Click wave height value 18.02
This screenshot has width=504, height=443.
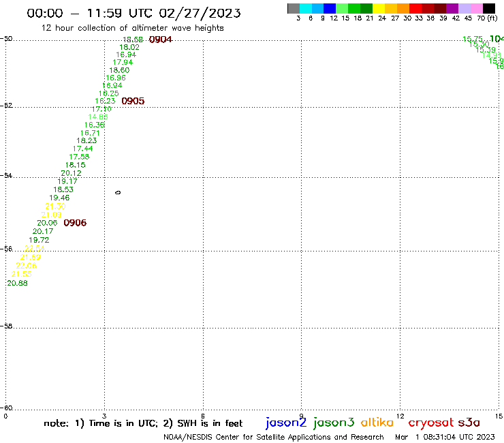click(x=129, y=47)
